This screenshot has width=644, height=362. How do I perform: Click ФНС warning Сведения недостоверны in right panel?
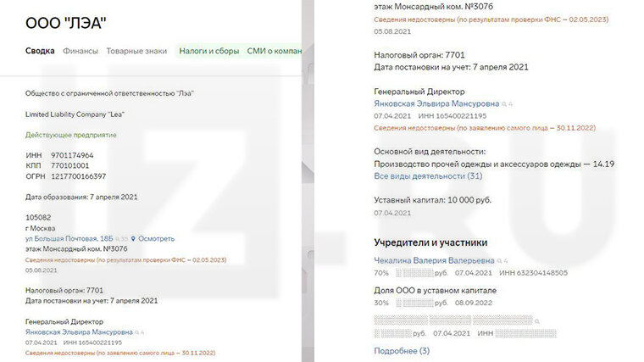click(x=491, y=19)
